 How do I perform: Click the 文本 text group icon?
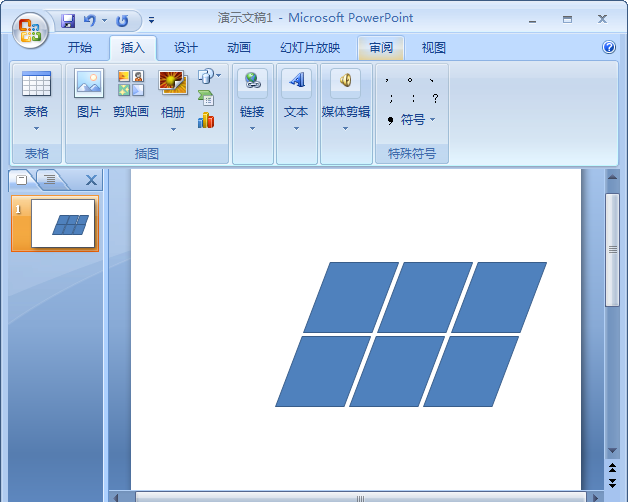(296, 81)
